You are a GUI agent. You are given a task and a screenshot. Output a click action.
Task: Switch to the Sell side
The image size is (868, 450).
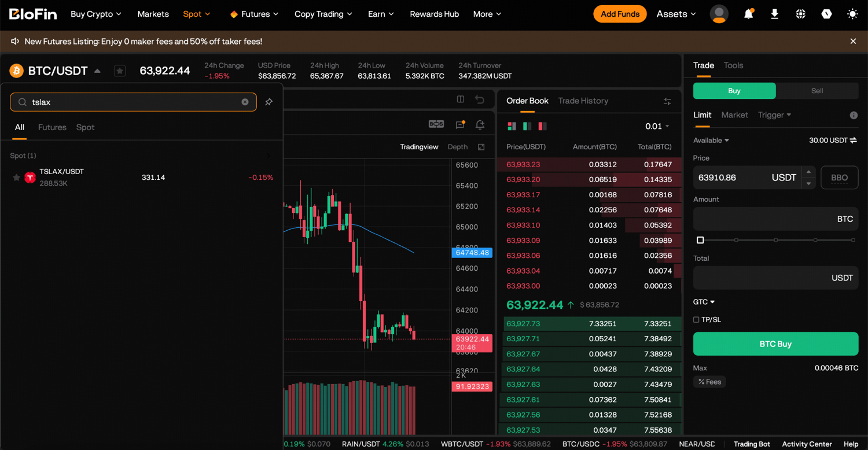click(x=817, y=91)
